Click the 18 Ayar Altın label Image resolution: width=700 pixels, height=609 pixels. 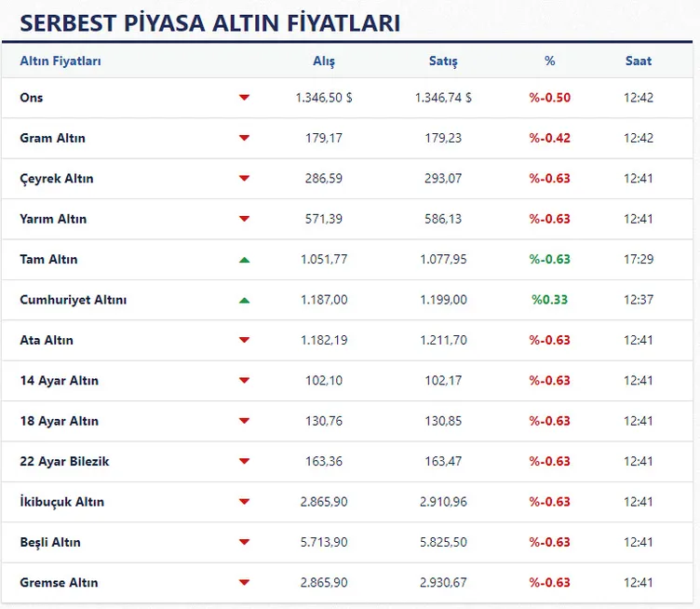click(x=59, y=421)
